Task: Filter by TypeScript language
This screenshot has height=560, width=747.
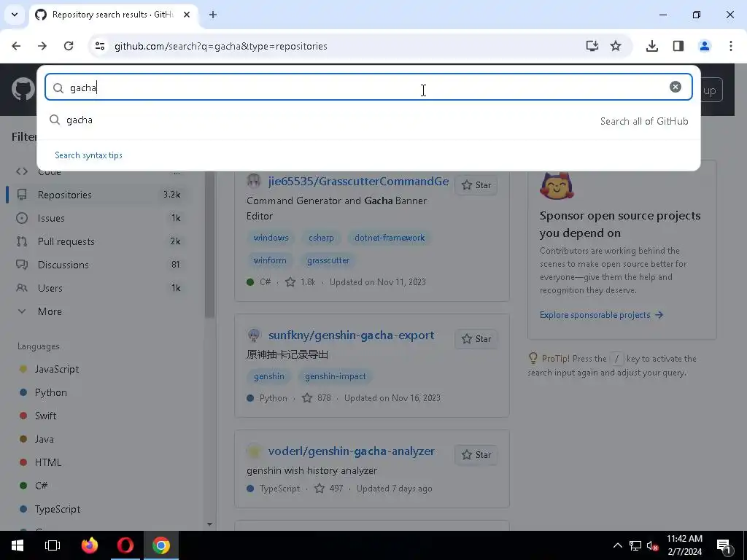Action: pos(57,509)
